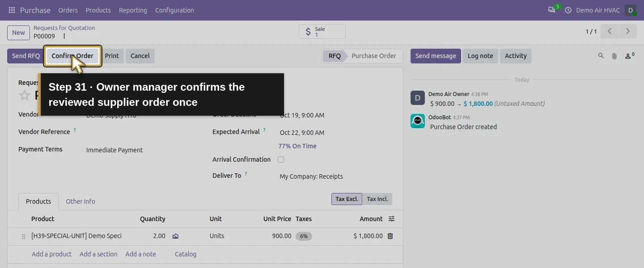Click Add a section link

click(98, 254)
